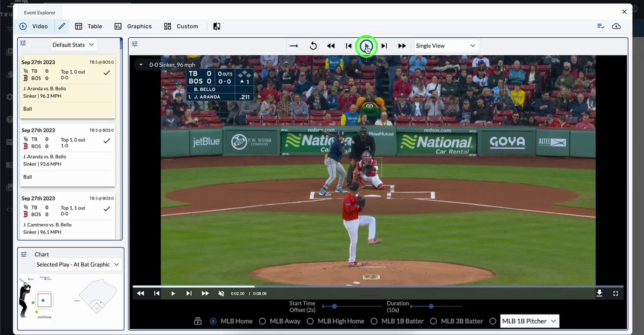Click the replay loop icon in top toolbar
The width and height of the screenshot is (644, 335).
[x=313, y=46]
